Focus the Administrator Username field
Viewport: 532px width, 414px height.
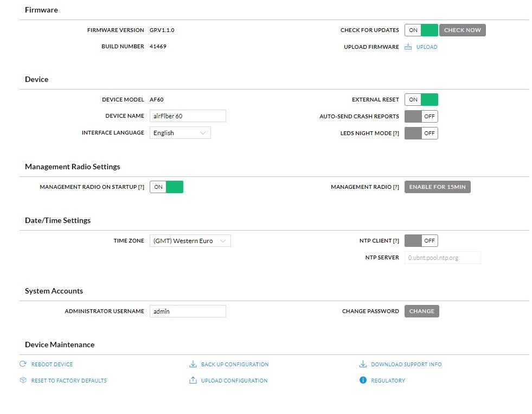(x=188, y=311)
